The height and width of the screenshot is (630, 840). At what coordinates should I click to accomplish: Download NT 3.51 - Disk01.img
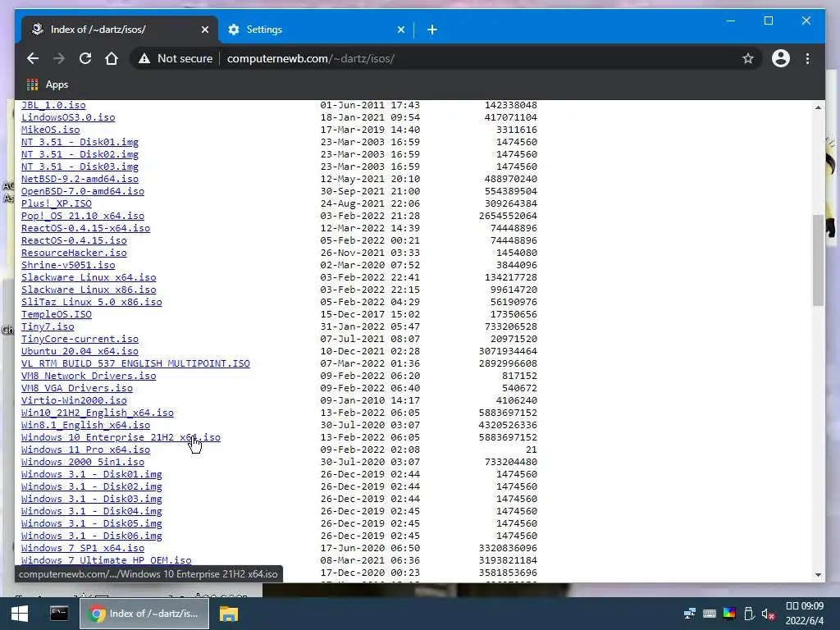[80, 142]
